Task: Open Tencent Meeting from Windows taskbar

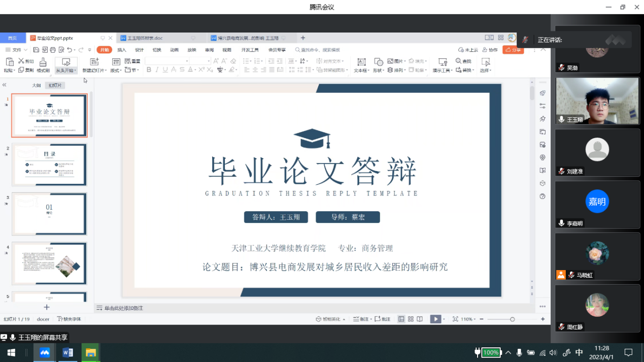Action: pos(45,352)
